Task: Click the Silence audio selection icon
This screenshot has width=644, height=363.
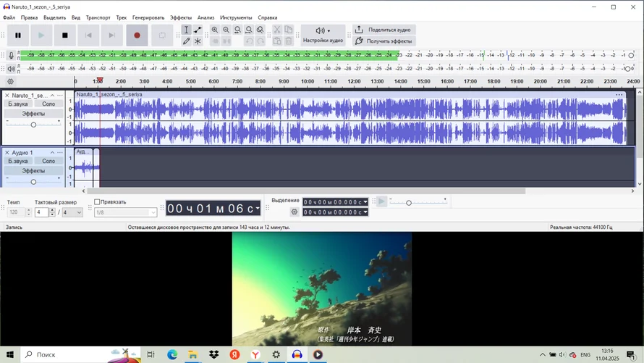Action: pyautogui.click(x=226, y=41)
